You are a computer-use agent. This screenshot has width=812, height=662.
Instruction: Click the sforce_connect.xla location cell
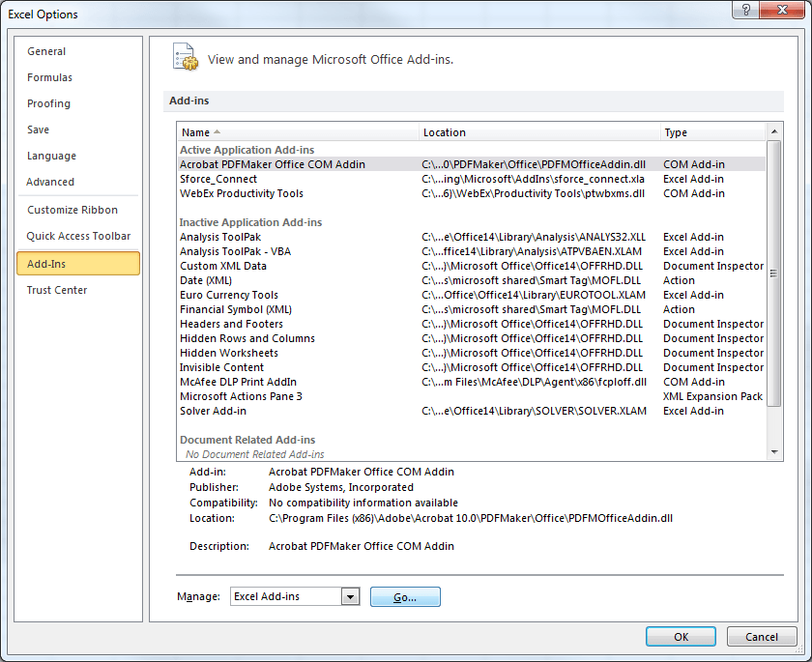pyautogui.click(x=533, y=179)
